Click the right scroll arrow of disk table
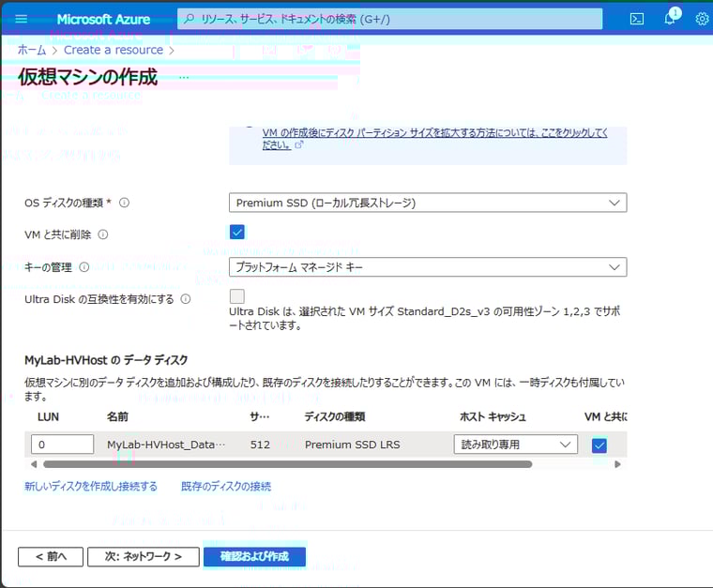 (617, 464)
